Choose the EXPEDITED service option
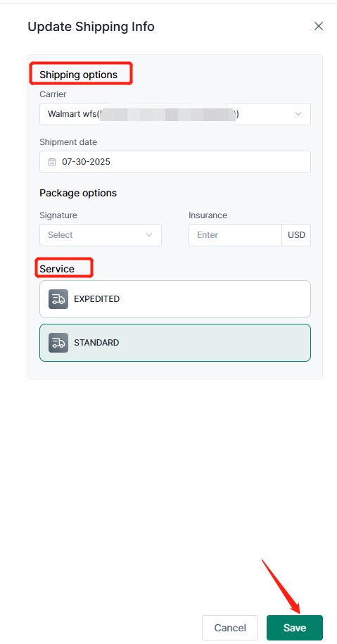Viewport: 337px width, 644px height. [x=175, y=299]
